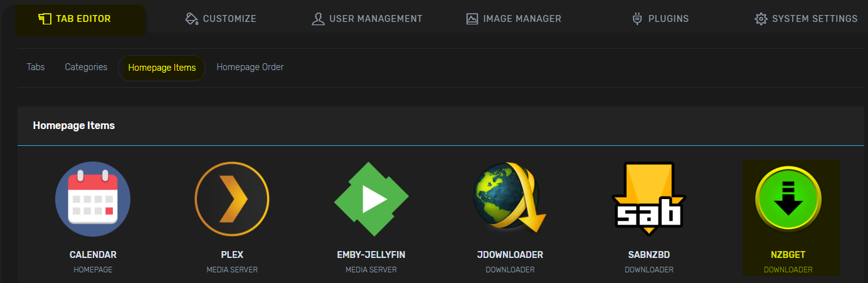Click the Plugins plug icon

638,19
